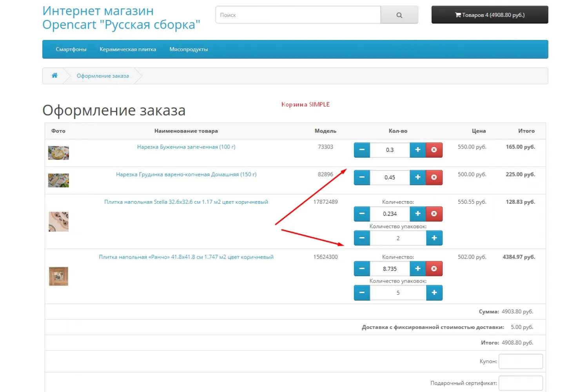Focus the Купон input field
588x392 pixels.
point(520,361)
